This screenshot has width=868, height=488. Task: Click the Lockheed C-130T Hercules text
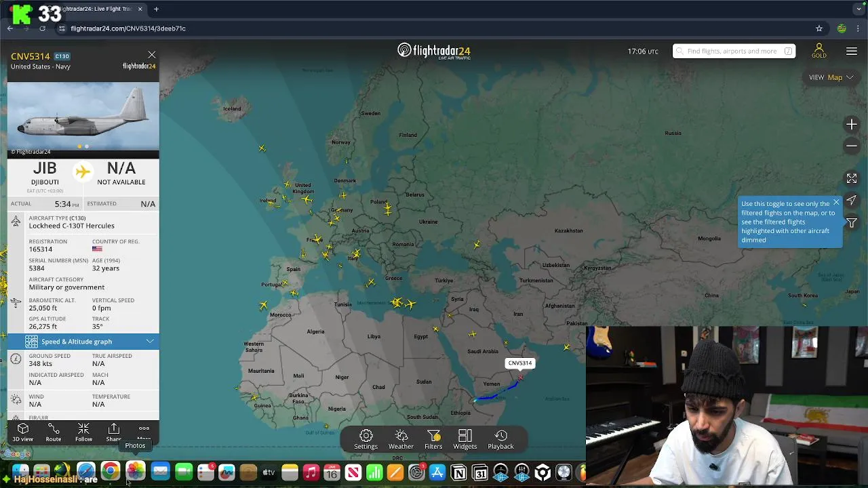(71, 226)
